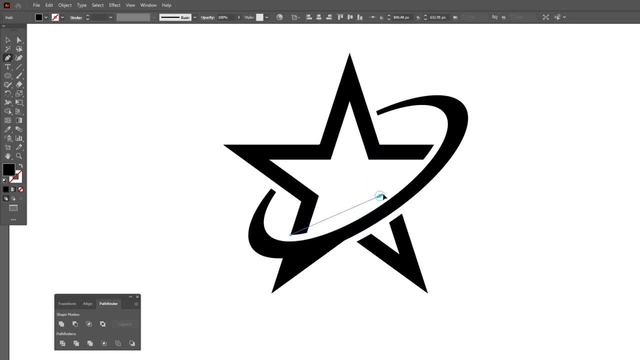Open graphic Style dropdown
The height and width of the screenshot is (360, 640).
point(267,18)
